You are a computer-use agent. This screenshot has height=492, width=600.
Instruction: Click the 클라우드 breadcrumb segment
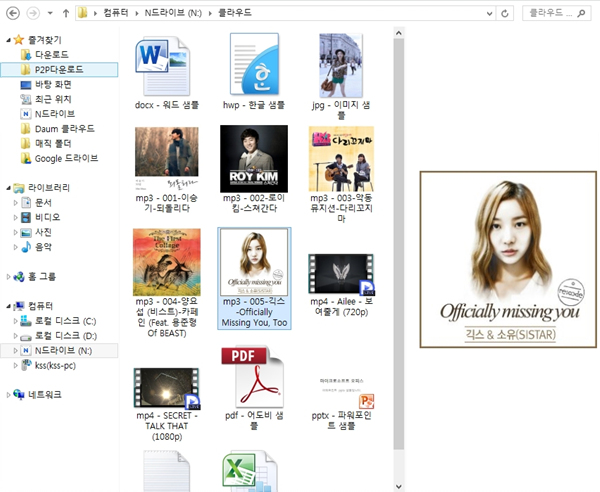(235, 13)
